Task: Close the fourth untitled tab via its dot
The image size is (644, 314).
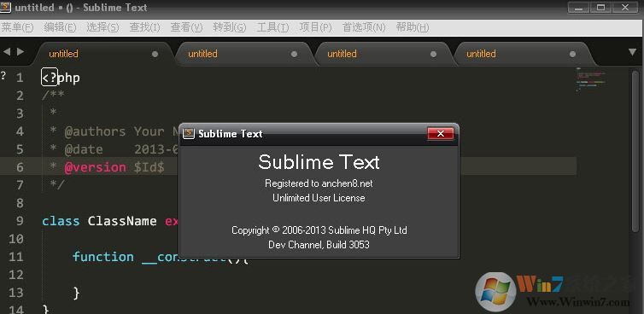Action: tap(572, 54)
